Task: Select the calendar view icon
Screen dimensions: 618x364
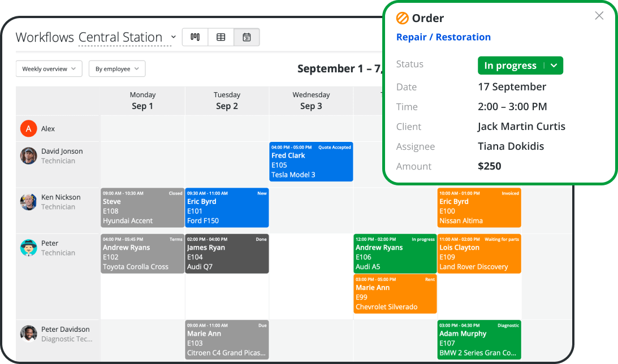Action: pyautogui.click(x=247, y=37)
